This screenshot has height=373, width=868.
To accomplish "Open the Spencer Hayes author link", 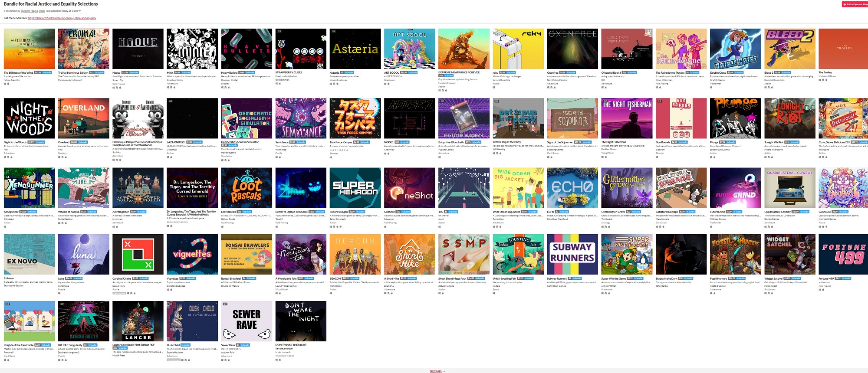I will (30, 11).
